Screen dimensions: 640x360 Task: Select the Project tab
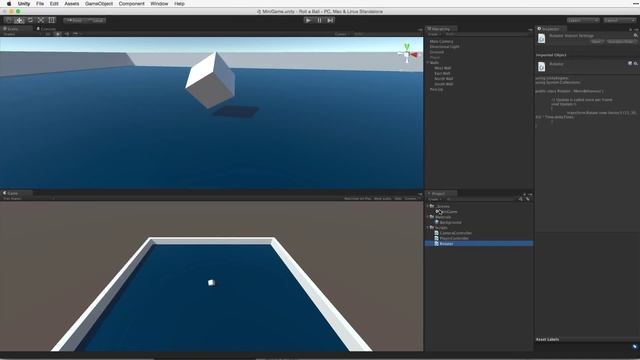439,193
